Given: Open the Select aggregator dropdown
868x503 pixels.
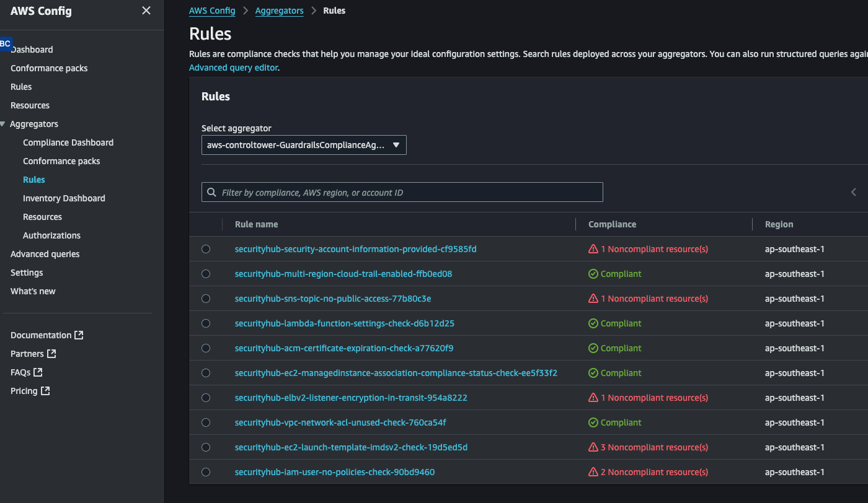Looking at the screenshot, I should coord(304,145).
